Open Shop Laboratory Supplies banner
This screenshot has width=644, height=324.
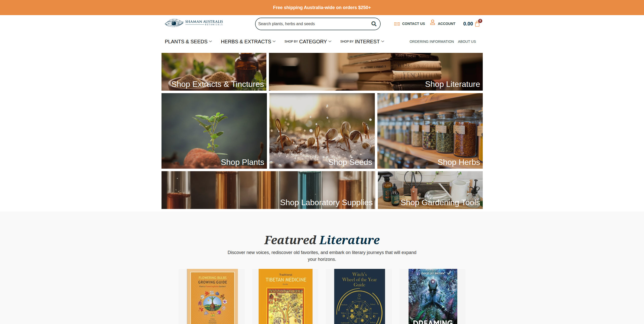coord(268,190)
